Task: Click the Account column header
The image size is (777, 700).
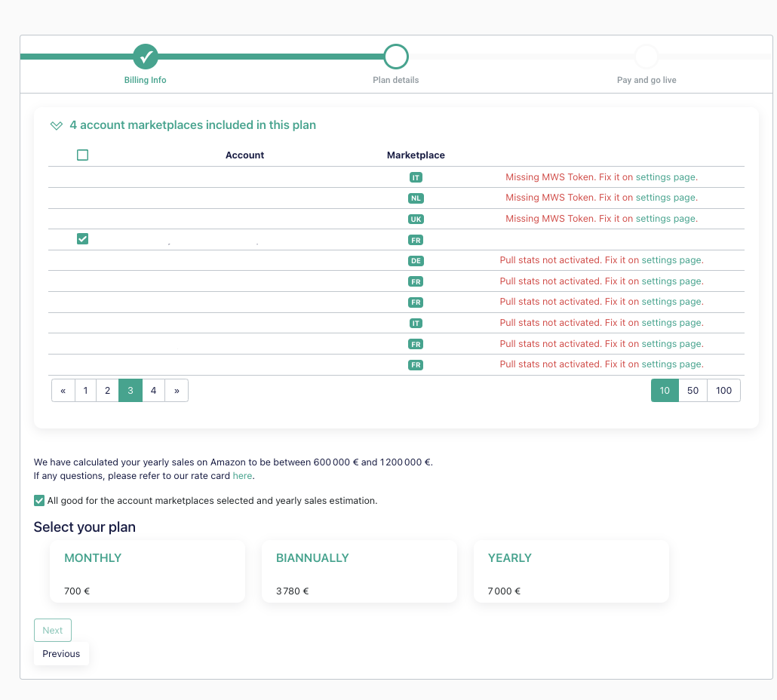Action: (x=245, y=155)
